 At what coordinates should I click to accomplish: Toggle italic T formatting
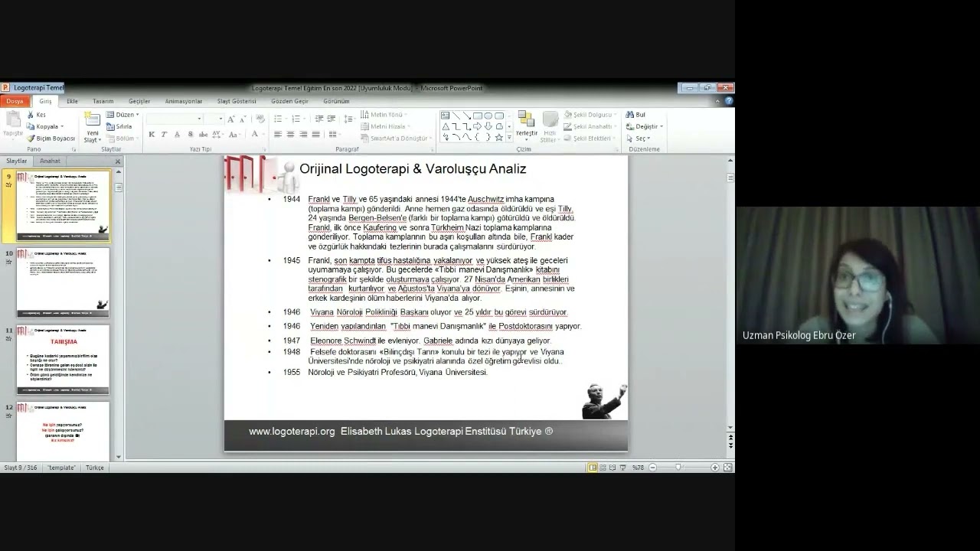[x=164, y=135]
